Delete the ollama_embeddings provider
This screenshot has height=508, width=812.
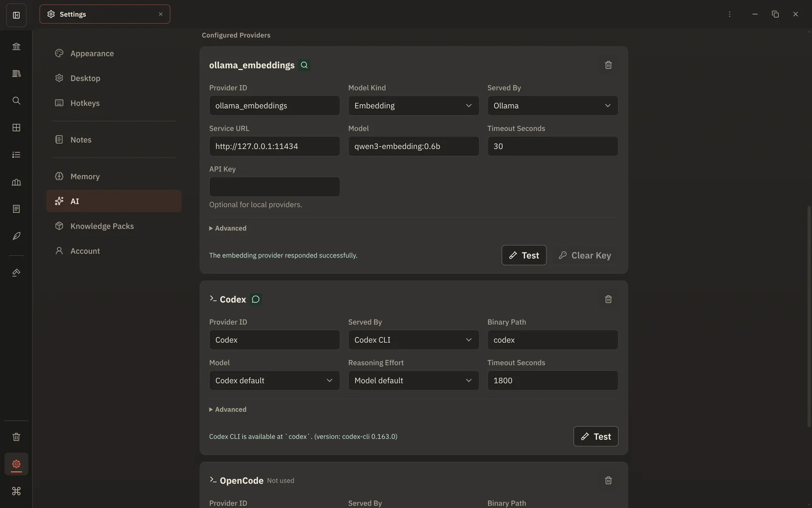[608, 65]
